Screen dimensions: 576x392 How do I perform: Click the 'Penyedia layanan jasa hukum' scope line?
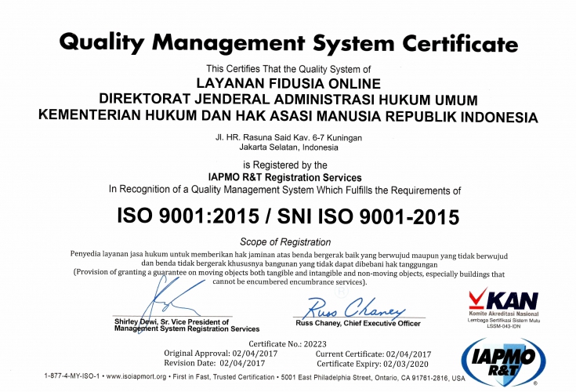(x=288, y=255)
